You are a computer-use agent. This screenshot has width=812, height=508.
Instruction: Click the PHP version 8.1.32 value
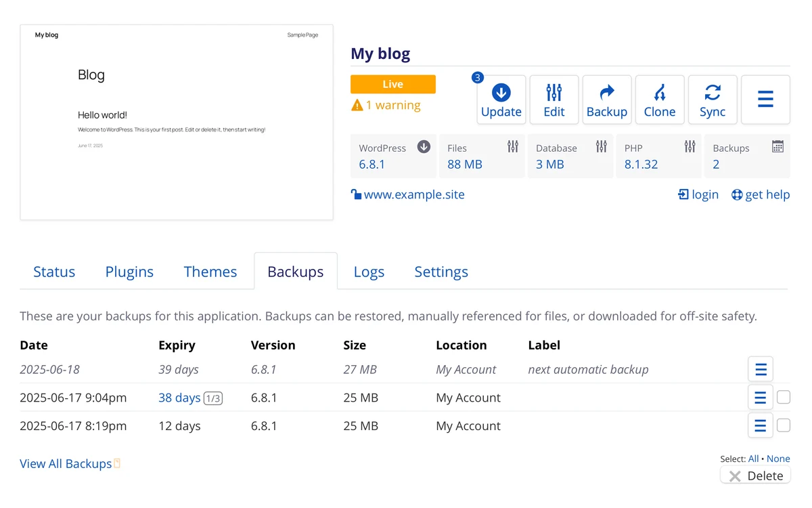click(641, 164)
